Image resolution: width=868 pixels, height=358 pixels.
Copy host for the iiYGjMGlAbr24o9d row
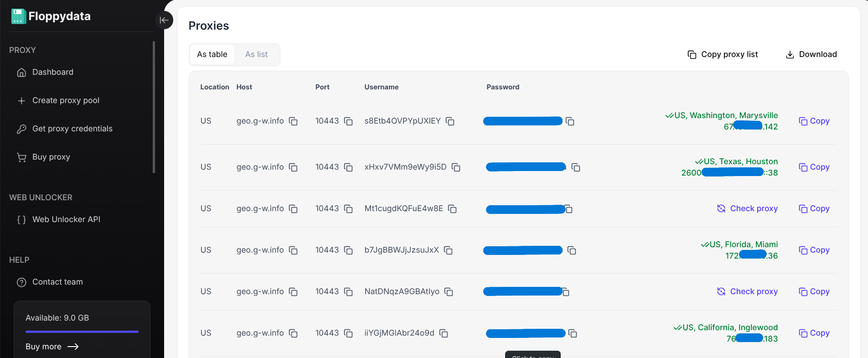click(x=293, y=333)
